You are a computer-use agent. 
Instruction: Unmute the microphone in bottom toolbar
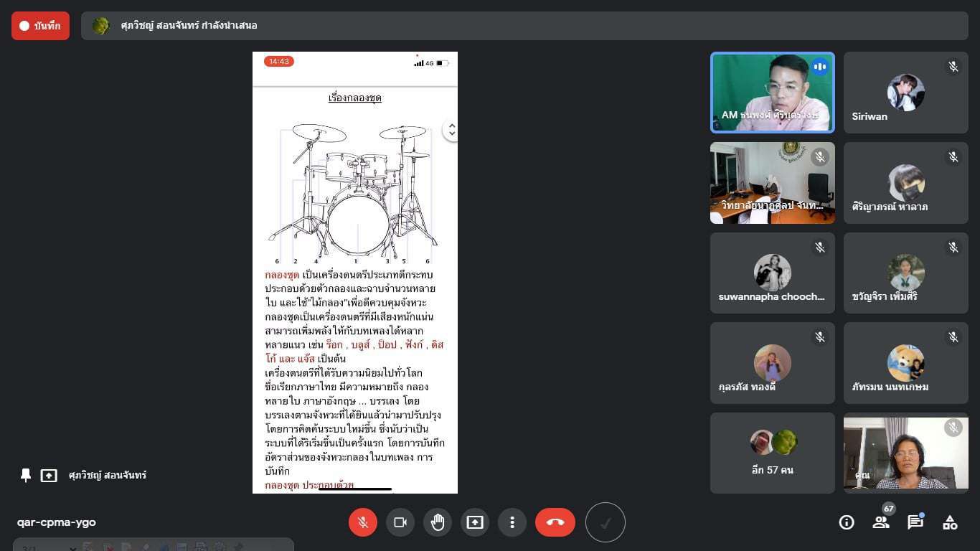(x=363, y=522)
